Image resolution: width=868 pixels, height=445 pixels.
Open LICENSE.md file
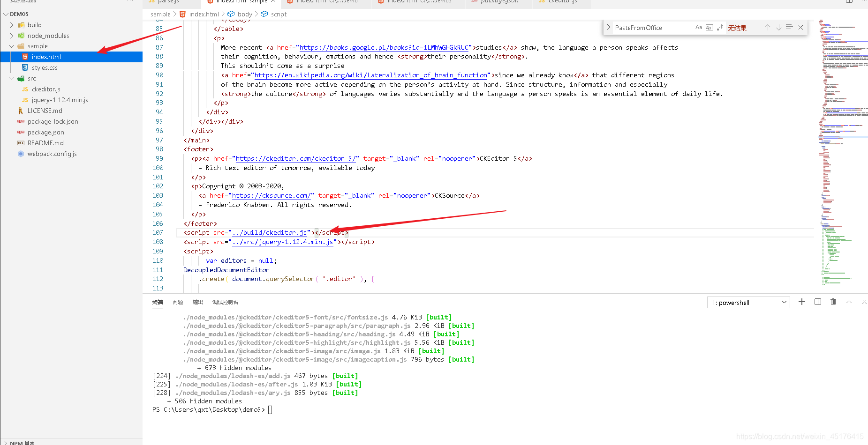(45, 111)
